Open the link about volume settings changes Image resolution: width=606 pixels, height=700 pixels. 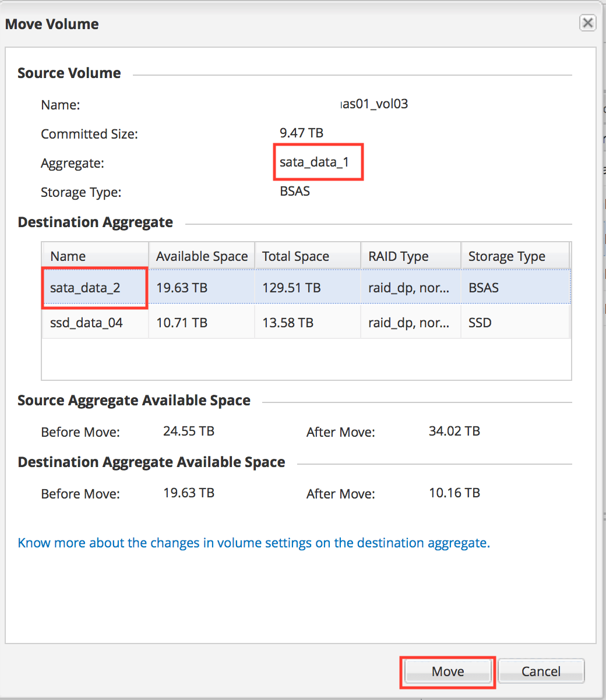pyautogui.click(x=253, y=543)
